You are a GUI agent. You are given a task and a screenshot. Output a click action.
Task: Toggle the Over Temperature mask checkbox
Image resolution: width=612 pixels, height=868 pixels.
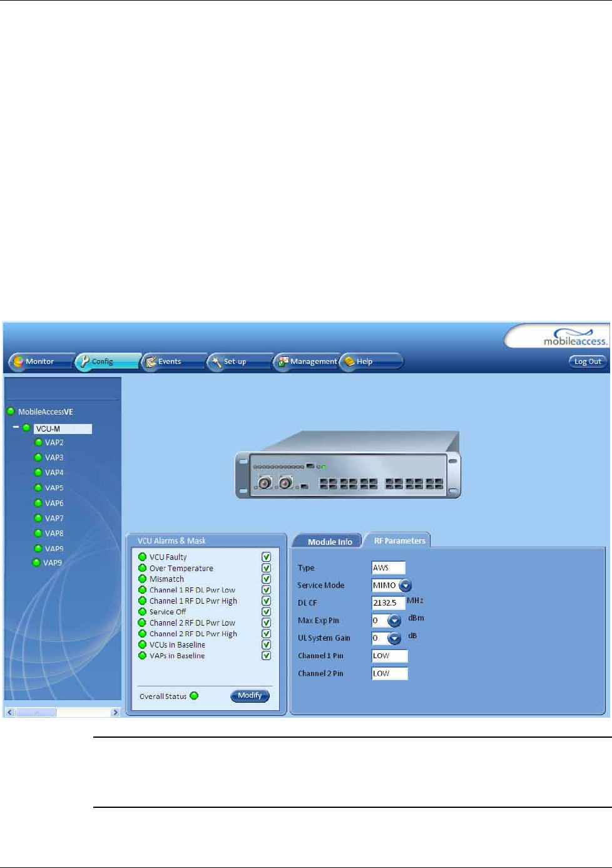[x=266, y=568]
